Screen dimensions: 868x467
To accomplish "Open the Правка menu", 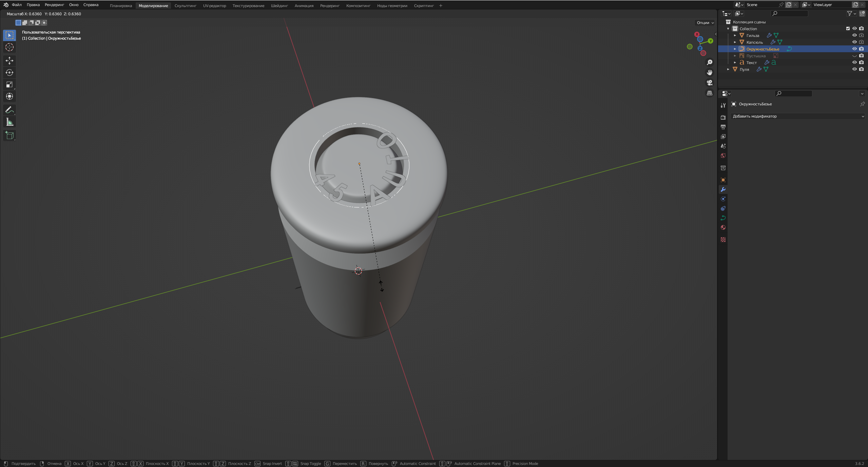I will tap(33, 5).
